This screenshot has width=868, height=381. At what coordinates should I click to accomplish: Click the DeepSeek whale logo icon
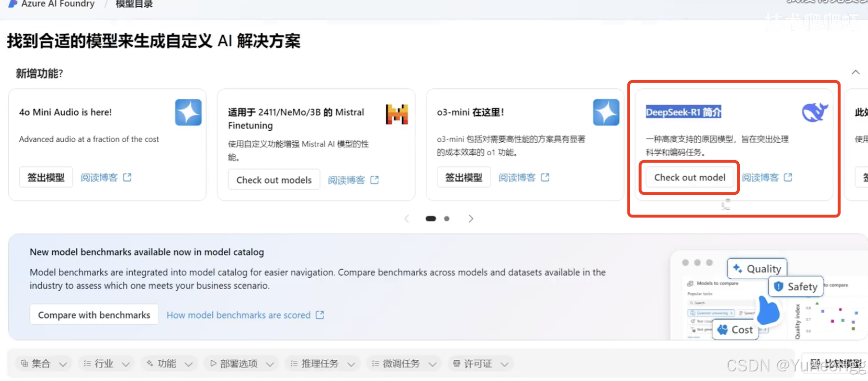click(814, 112)
